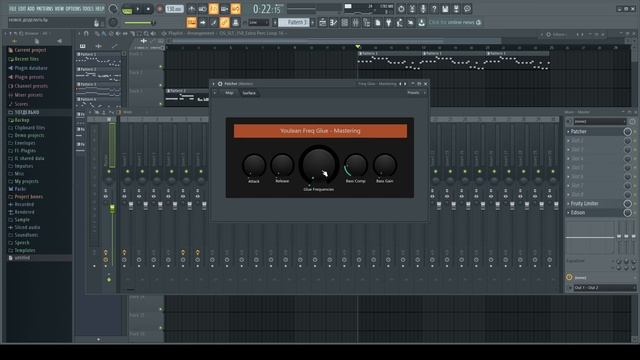Open the snap selector dropdown in toolbar

[259, 22]
